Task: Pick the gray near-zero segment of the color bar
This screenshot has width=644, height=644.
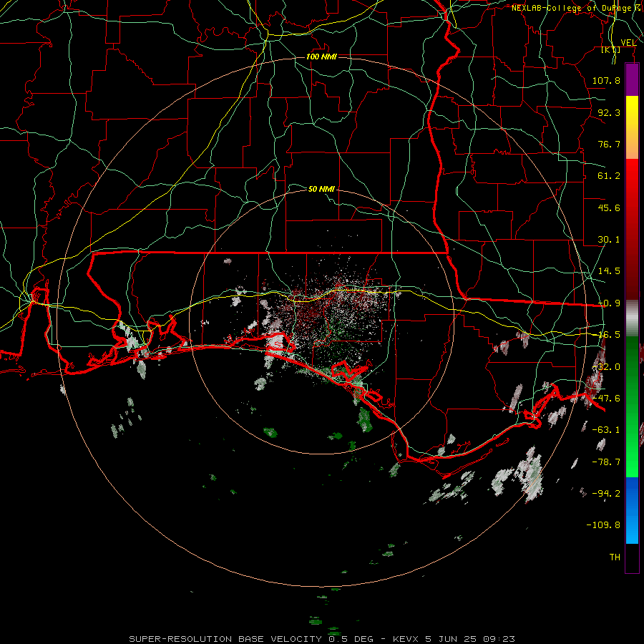Action: (632, 318)
